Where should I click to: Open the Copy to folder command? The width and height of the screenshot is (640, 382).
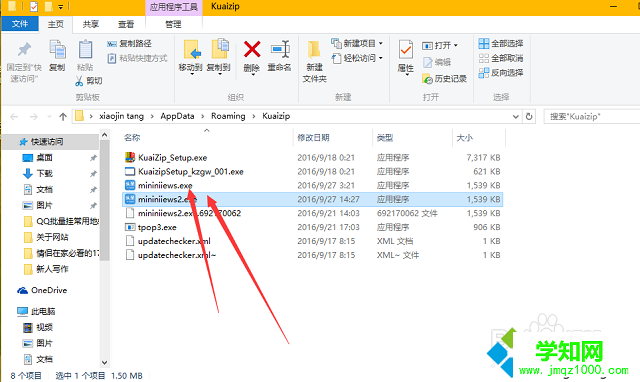tap(218, 56)
